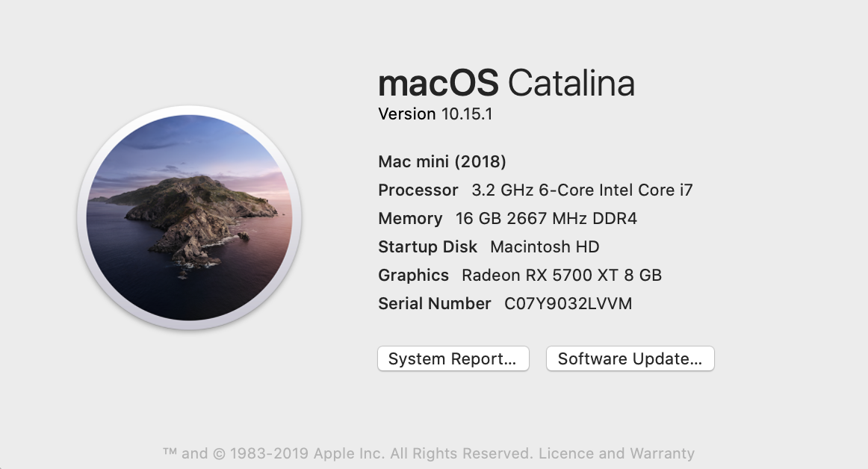The height and width of the screenshot is (469, 868).
Task: Click the 16 GB 2667 MHz DDR4 value
Action: [546, 218]
